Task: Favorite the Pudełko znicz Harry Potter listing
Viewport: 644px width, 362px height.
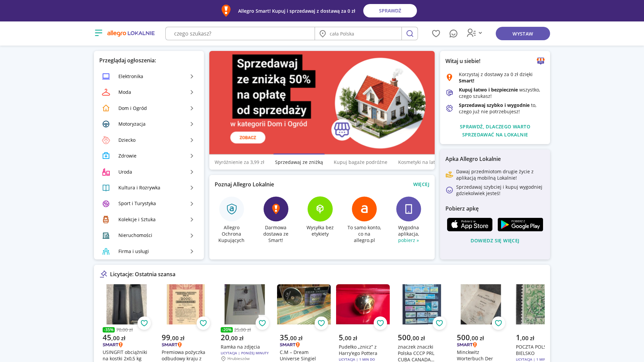Action: point(380,323)
